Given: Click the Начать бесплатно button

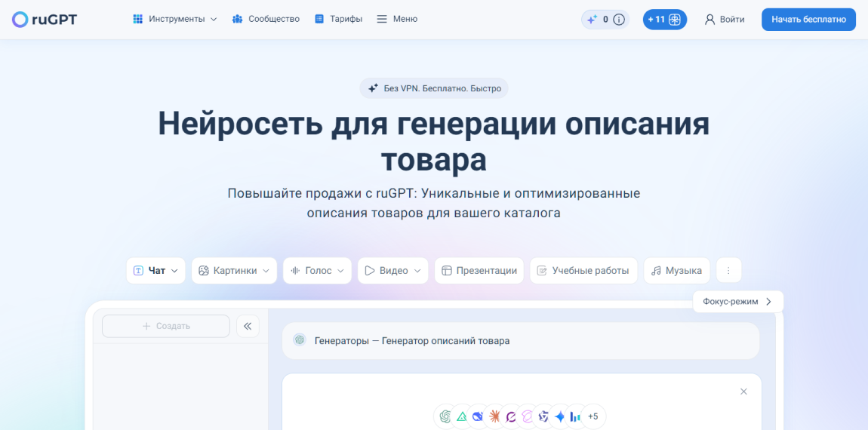Looking at the screenshot, I should pos(809,20).
